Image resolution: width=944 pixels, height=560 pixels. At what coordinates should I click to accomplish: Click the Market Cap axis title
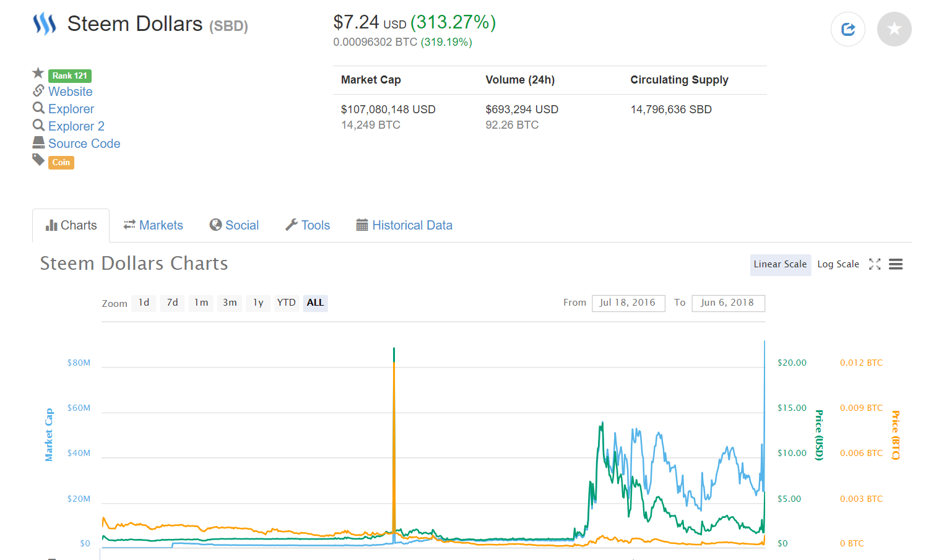pos(49,434)
